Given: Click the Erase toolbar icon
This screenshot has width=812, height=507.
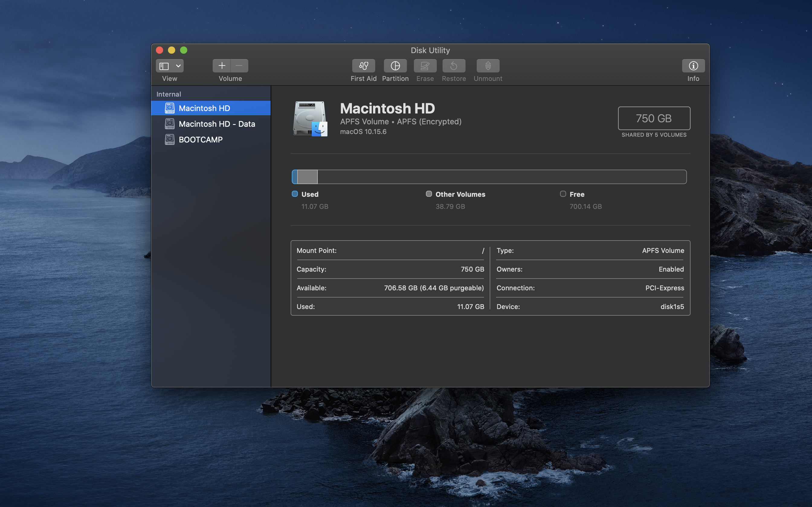Looking at the screenshot, I should point(425,66).
